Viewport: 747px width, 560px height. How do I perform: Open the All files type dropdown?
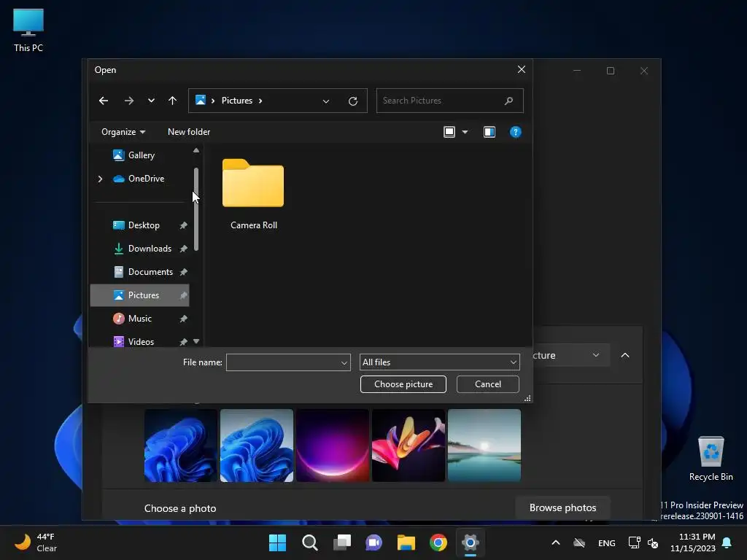pos(440,362)
